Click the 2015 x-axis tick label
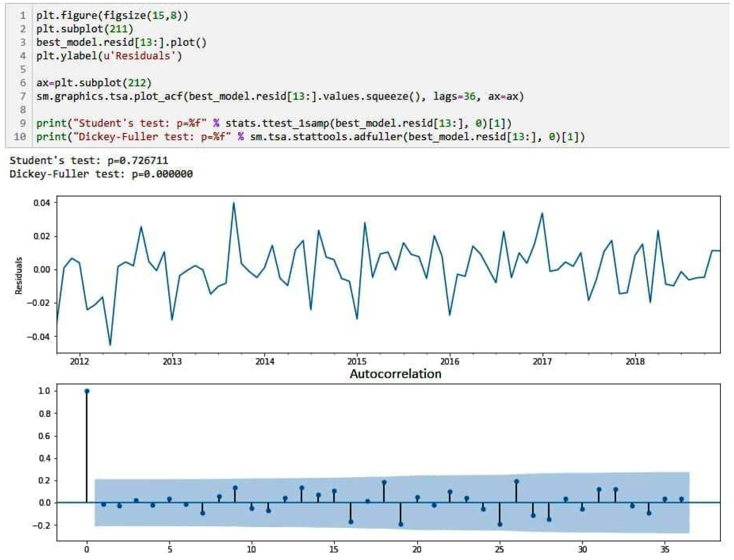 click(x=357, y=361)
